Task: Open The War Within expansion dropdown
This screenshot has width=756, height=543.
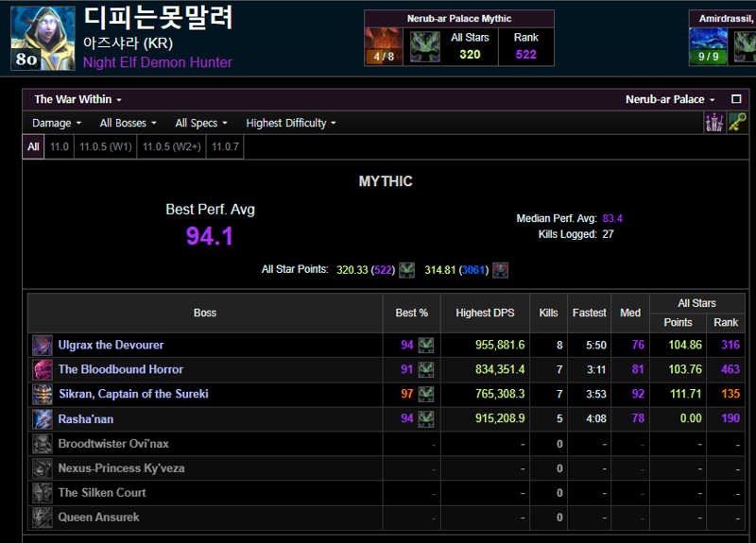Action: point(77,99)
